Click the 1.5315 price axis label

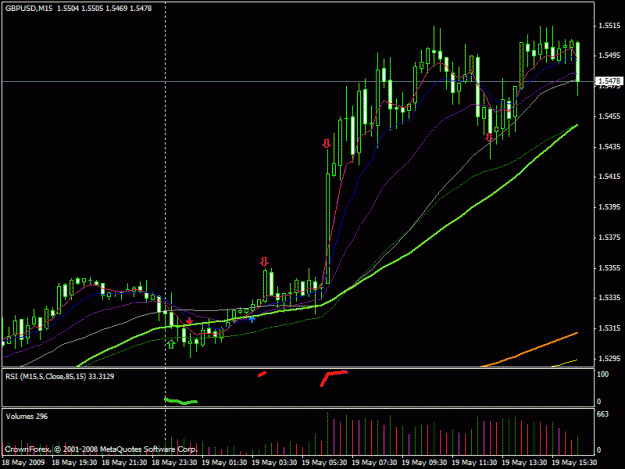pos(609,328)
